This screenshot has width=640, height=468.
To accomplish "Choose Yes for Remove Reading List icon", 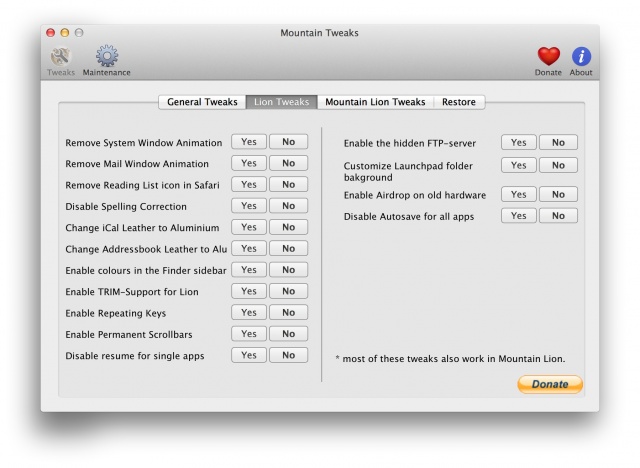I will pyautogui.click(x=249, y=184).
